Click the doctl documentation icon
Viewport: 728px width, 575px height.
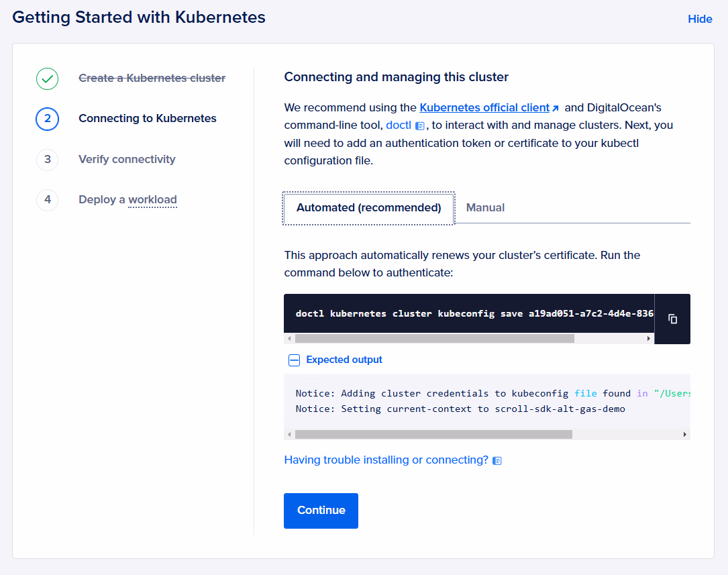[420, 126]
